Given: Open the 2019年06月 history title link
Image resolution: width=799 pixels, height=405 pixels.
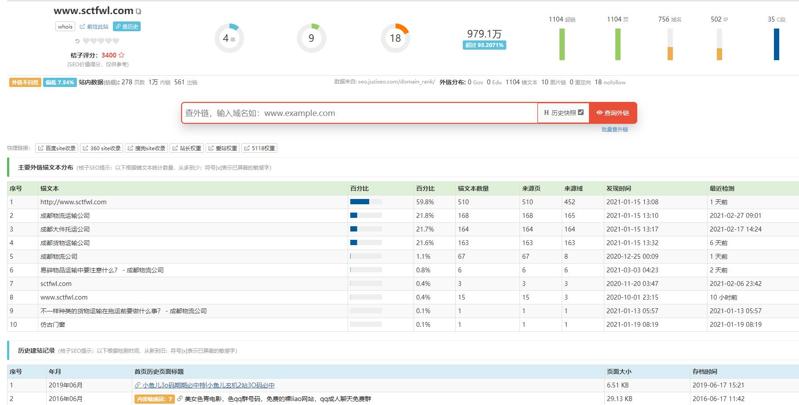Looking at the screenshot, I should click(x=208, y=385).
